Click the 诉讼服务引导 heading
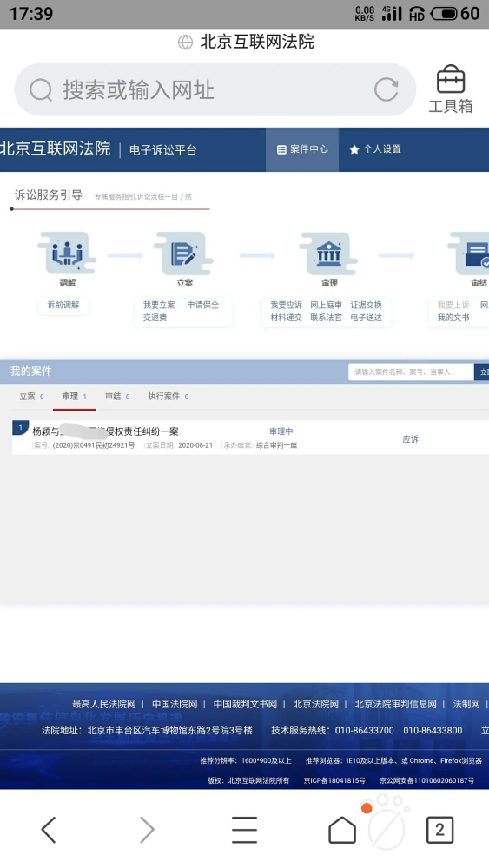Screen dimensions: 489x868 click(48, 194)
